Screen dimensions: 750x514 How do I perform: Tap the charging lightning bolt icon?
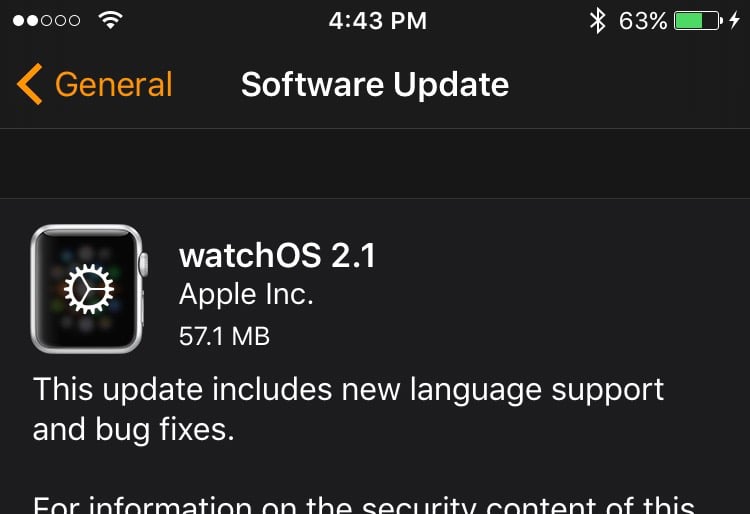(735, 21)
